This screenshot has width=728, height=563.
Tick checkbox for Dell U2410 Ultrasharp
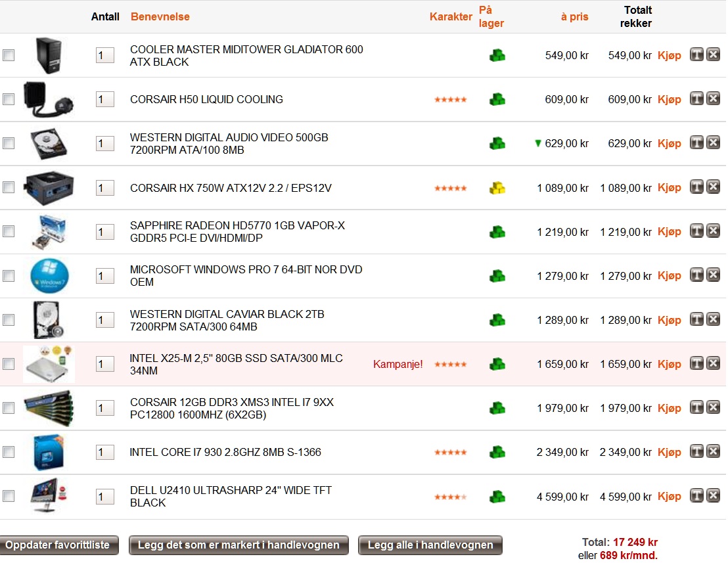[x=9, y=496]
